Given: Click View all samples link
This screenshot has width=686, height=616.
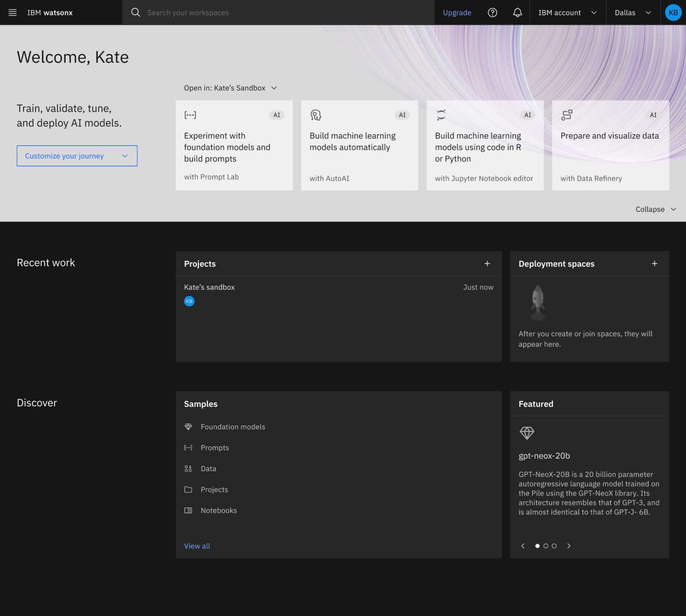Looking at the screenshot, I should pyautogui.click(x=197, y=546).
